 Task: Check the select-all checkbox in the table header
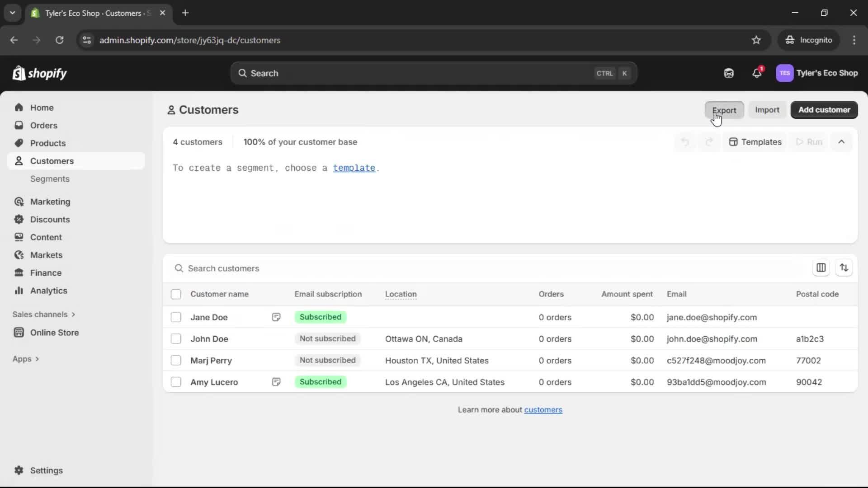point(176,294)
